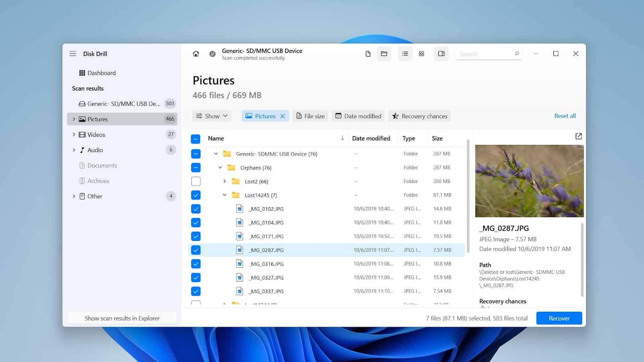Image resolution: width=644 pixels, height=362 pixels.
Task: Switch to folder view icon in toolbar
Action: tap(384, 53)
